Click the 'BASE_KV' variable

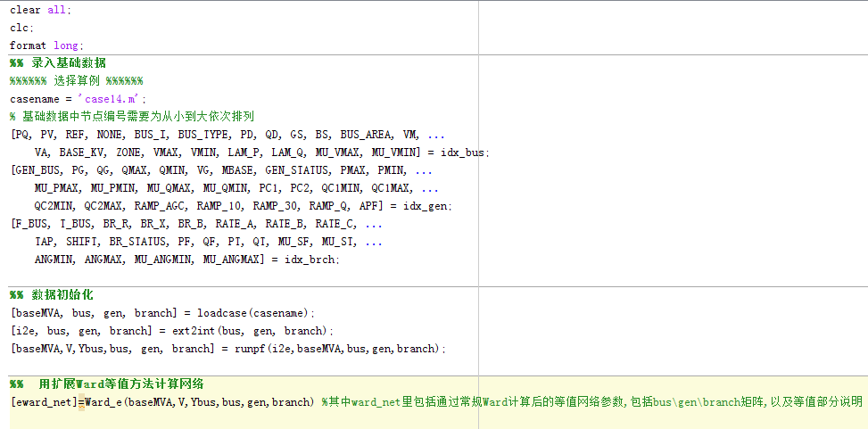pos(81,153)
